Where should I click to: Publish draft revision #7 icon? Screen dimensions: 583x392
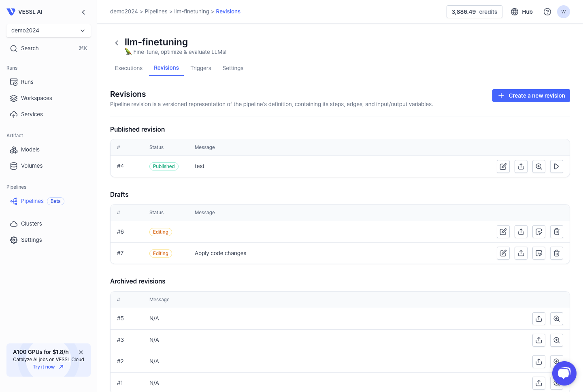click(x=539, y=253)
